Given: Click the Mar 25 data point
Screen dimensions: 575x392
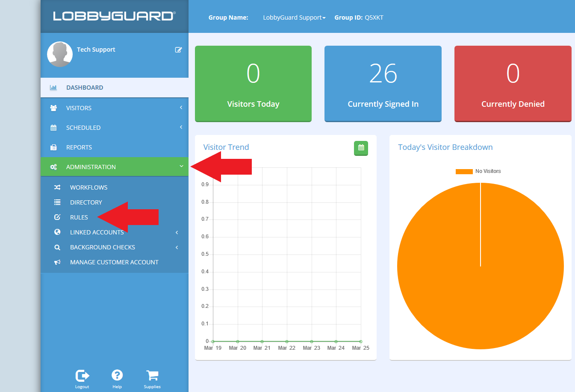Looking at the screenshot, I should click(x=361, y=342).
